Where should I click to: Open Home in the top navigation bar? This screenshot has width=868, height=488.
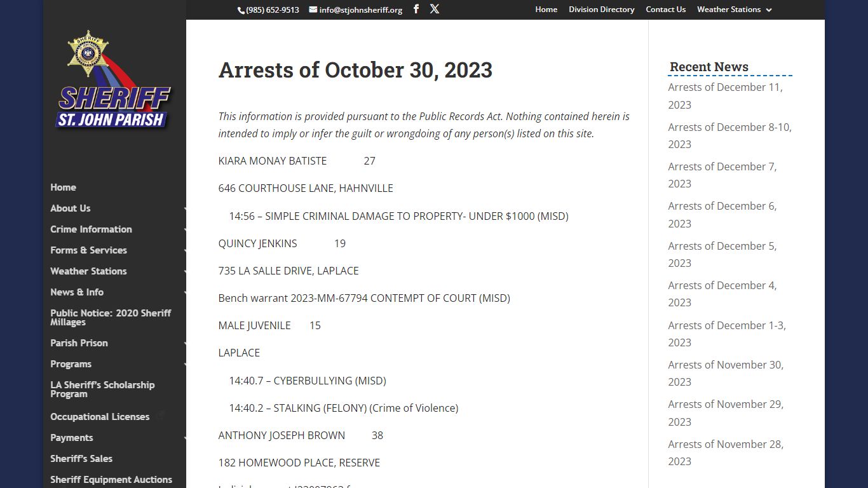[546, 10]
